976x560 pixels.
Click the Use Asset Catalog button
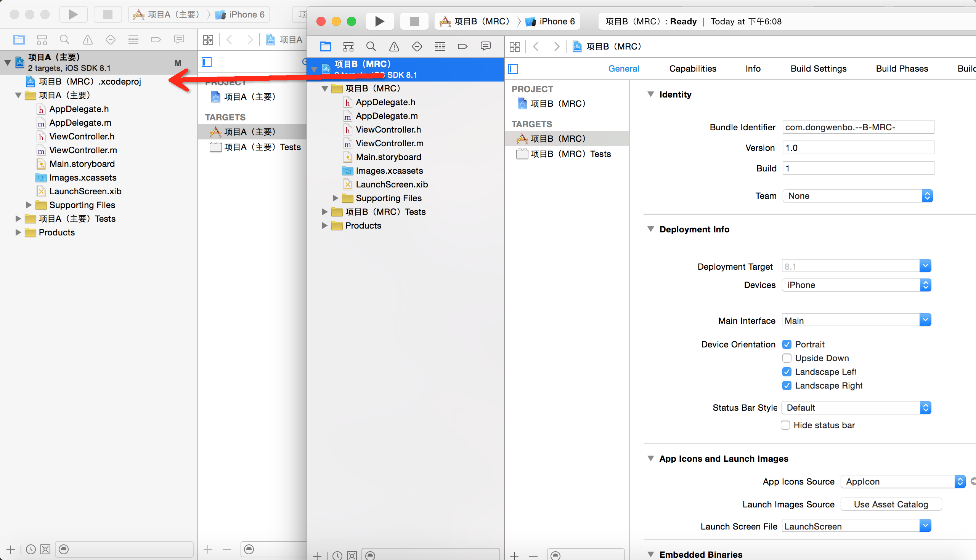point(891,504)
